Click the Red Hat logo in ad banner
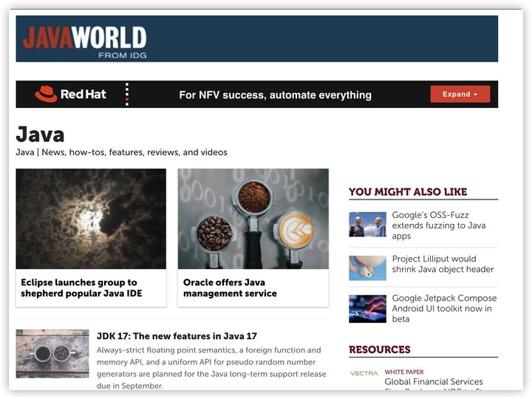This screenshot has width=532, height=399. coord(71,94)
